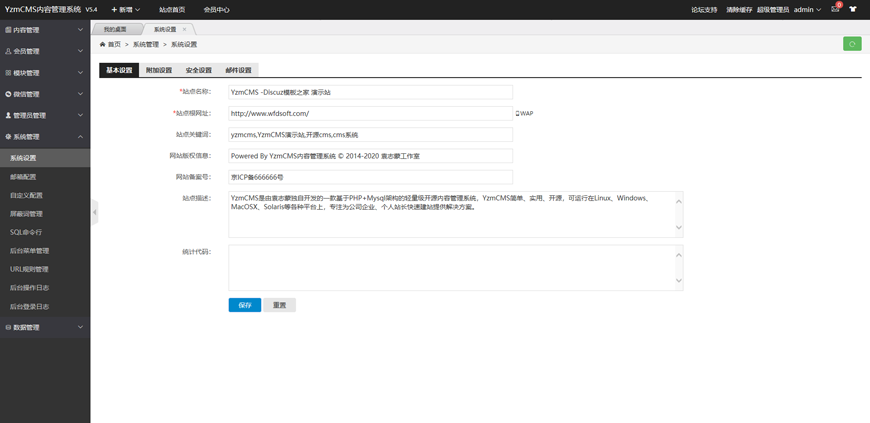This screenshot has width=870, height=423.
Task: Open 后台登录日志 in the sidebar
Action: (45, 306)
